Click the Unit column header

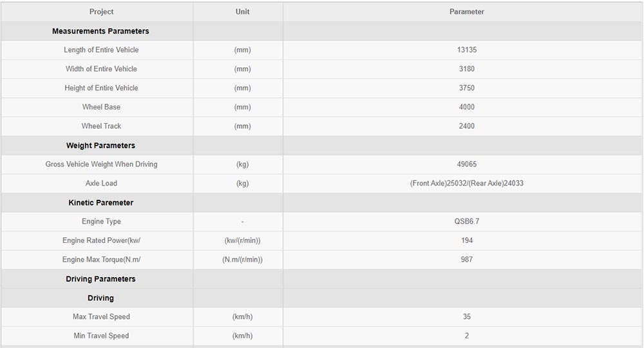[242, 12]
